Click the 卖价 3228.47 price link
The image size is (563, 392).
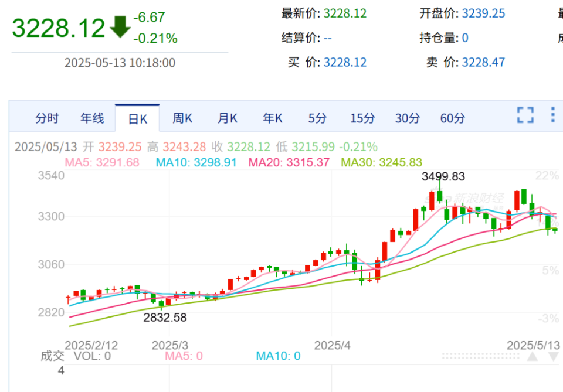pos(483,62)
